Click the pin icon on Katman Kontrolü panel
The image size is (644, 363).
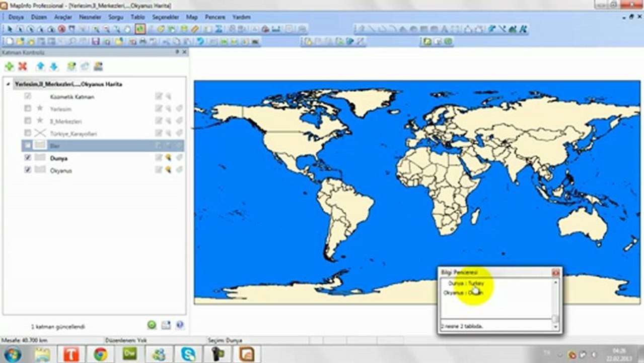pos(177,52)
